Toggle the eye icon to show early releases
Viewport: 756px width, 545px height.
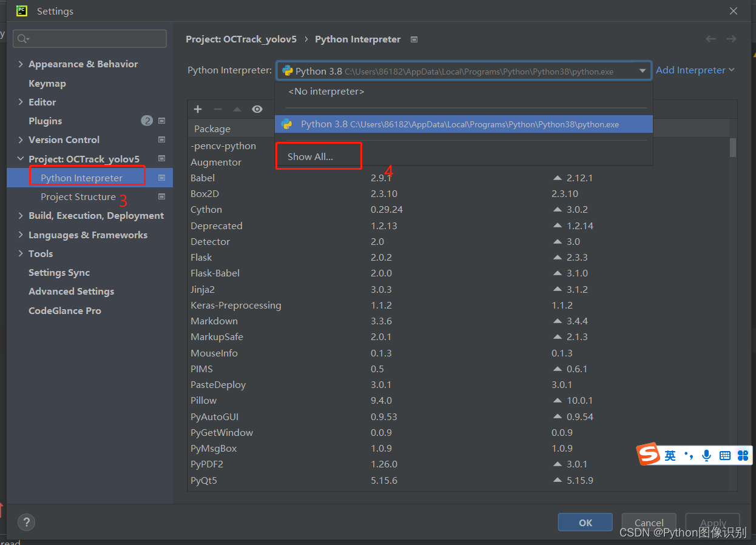click(257, 109)
